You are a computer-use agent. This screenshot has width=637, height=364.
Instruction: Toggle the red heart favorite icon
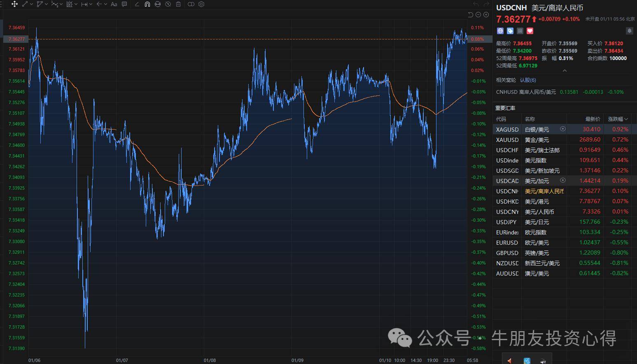tap(530, 31)
